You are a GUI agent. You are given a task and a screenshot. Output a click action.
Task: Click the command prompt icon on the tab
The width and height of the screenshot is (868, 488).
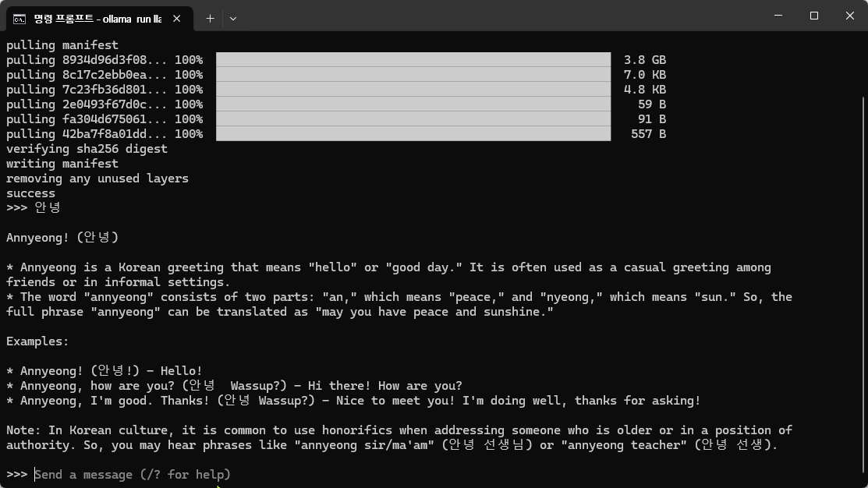pyautogui.click(x=19, y=19)
